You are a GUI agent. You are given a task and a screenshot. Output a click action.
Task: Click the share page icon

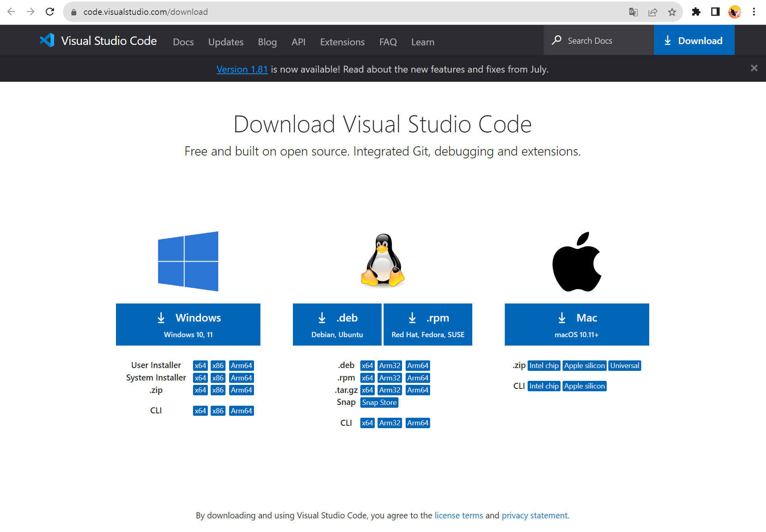[653, 12]
